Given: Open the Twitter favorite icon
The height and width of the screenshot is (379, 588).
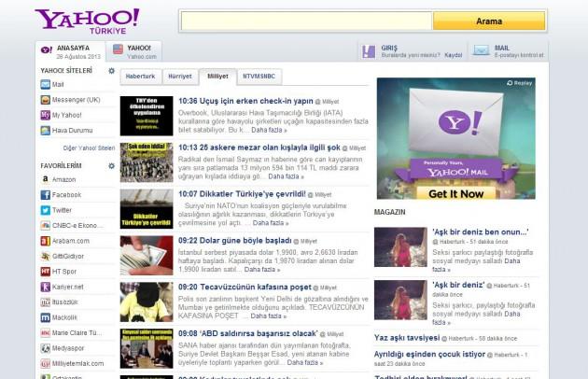Looking at the screenshot, I should coord(45,210).
